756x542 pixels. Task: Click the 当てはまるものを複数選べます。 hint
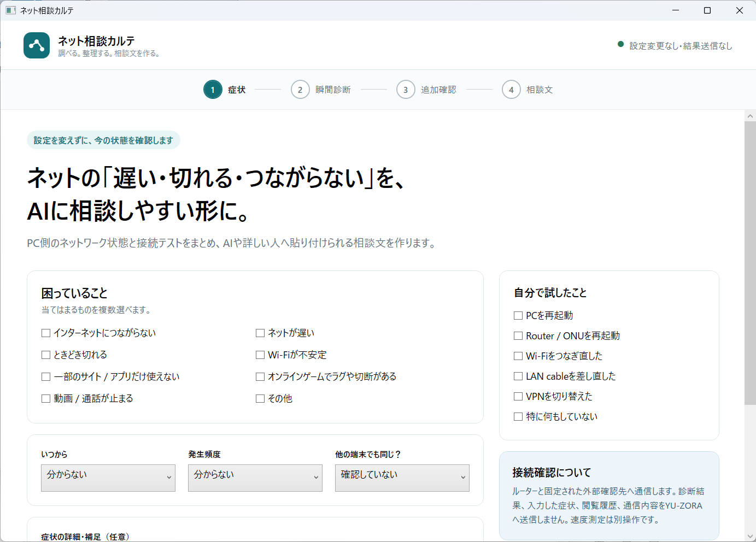point(97,310)
